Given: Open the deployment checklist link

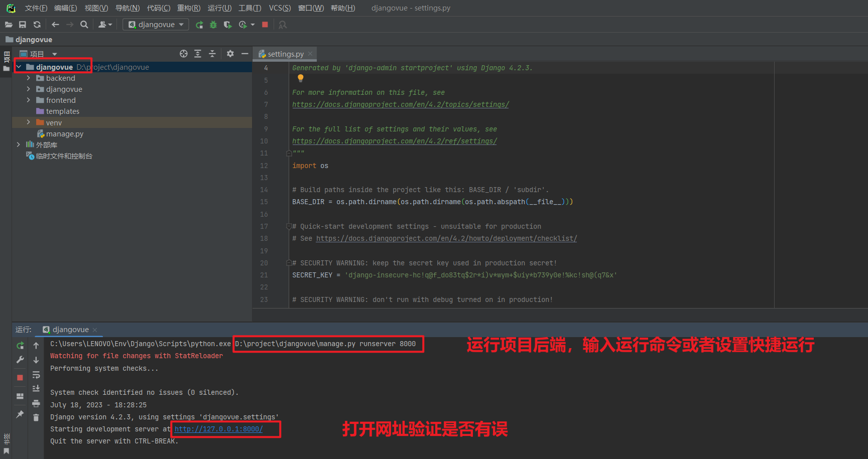Looking at the screenshot, I should click(446, 238).
